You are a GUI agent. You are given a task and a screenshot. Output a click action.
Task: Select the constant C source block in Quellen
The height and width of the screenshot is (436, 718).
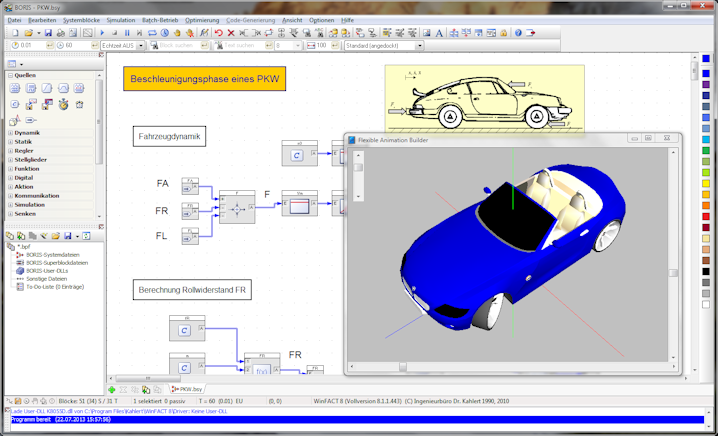(15, 104)
